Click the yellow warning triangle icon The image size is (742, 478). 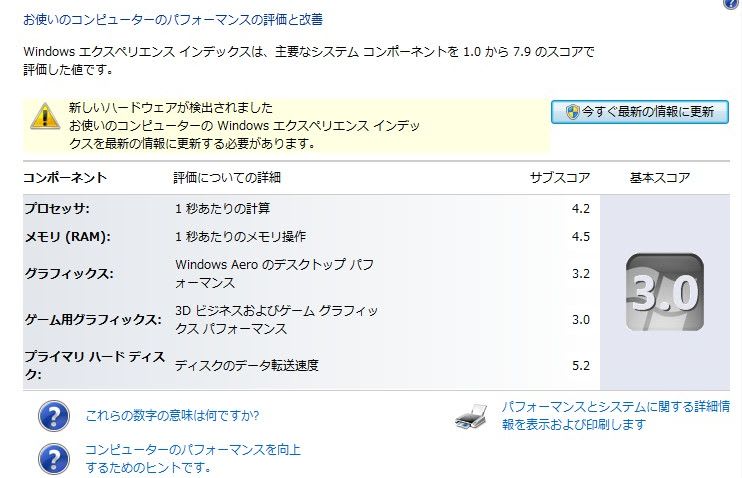(45, 116)
